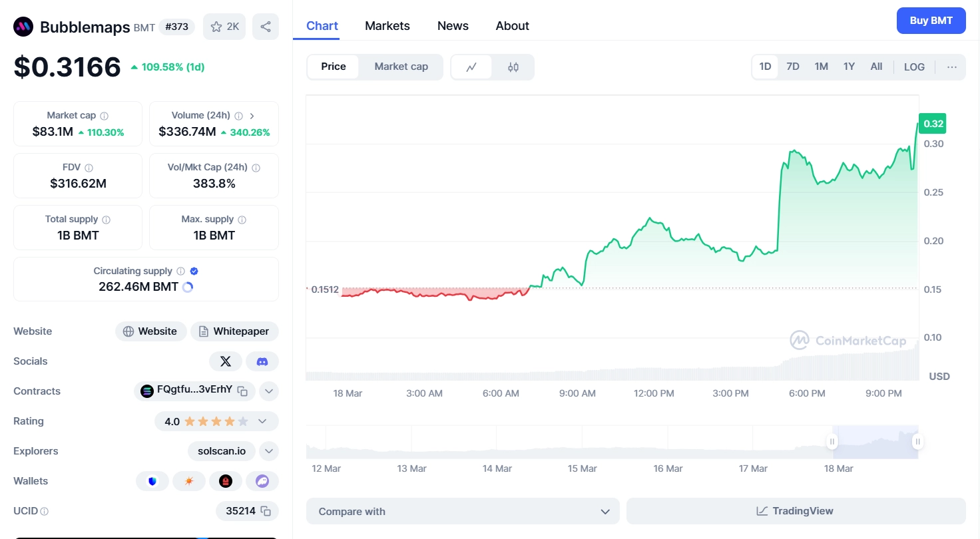Open the Phantom wallet link
The image size is (980, 539).
pyautogui.click(x=262, y=480)
